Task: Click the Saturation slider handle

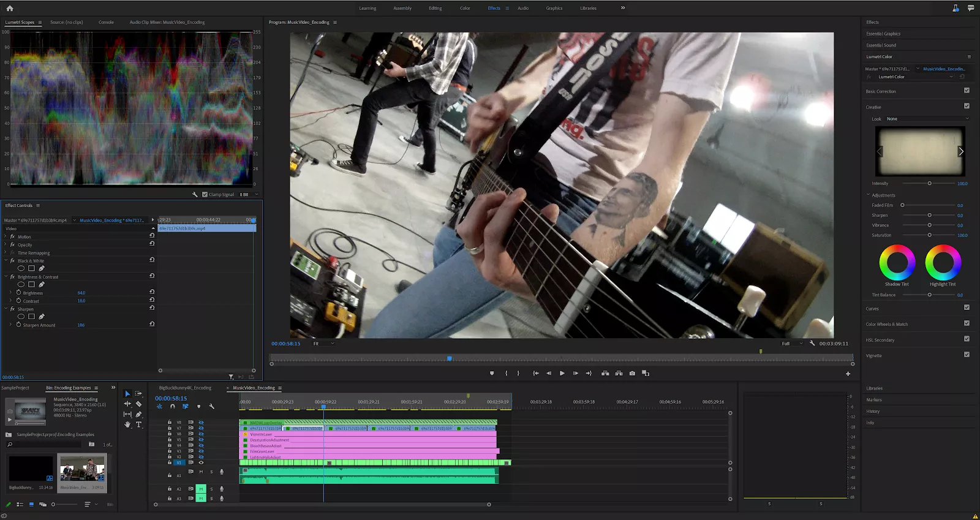Action: click(x=929, y=235)
